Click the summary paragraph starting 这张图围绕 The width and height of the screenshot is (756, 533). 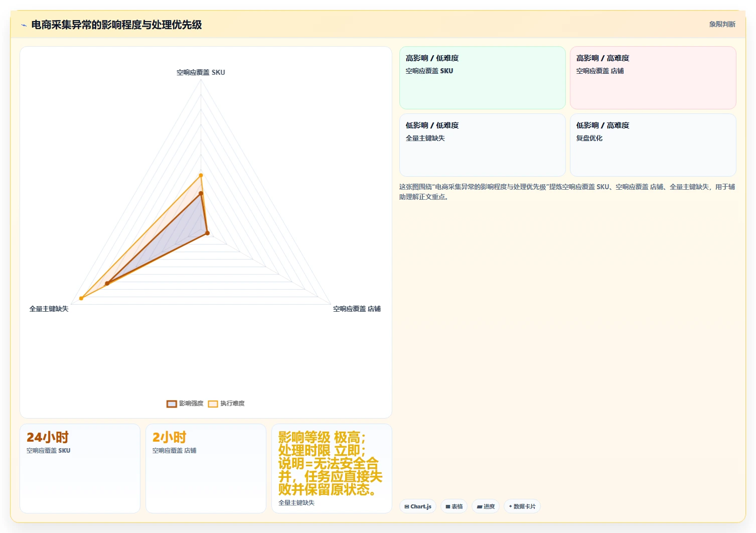(x=567, y=192)
